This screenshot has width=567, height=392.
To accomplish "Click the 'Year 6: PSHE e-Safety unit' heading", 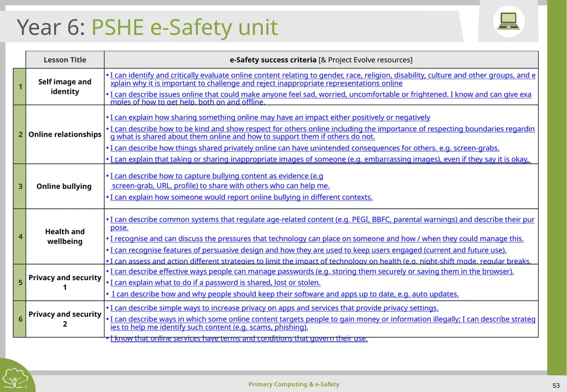I will point(147,27).
